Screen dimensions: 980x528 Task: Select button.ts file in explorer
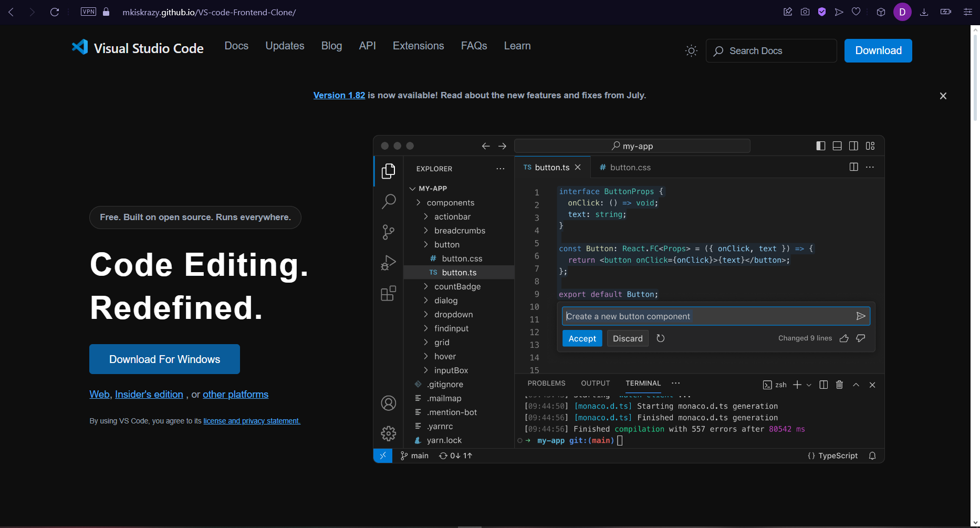tap(458, 272)
